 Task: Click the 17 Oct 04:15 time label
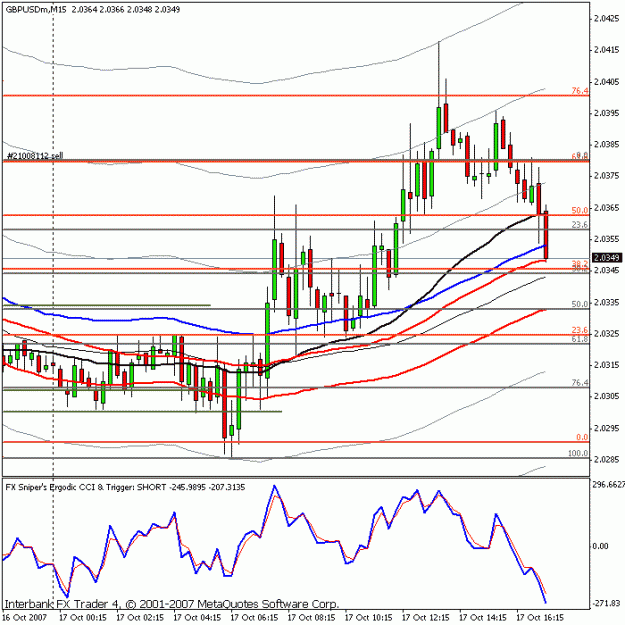point(197,618)
